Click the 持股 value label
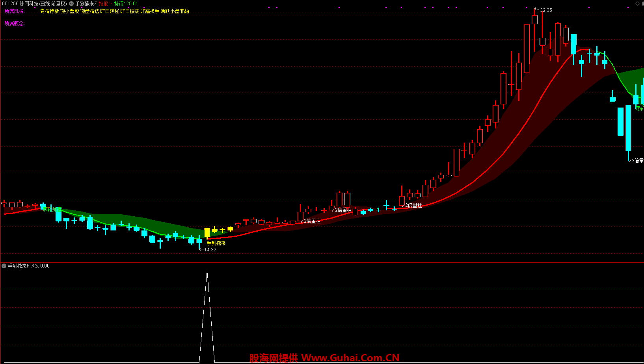Image resolution: width=644 pixels, height=364 pixels. tap(105, 4)
